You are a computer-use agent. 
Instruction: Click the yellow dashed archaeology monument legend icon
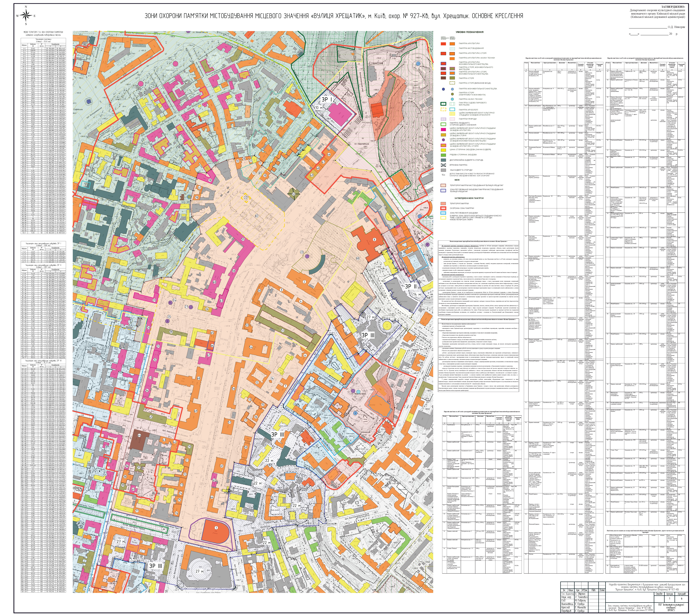coord(443,109)
